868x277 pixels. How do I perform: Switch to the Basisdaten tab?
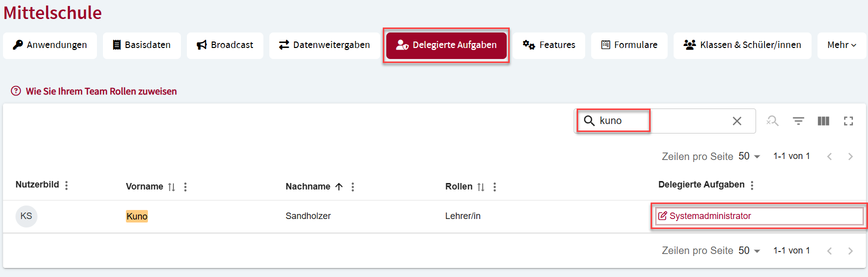[x=142, y=45]
